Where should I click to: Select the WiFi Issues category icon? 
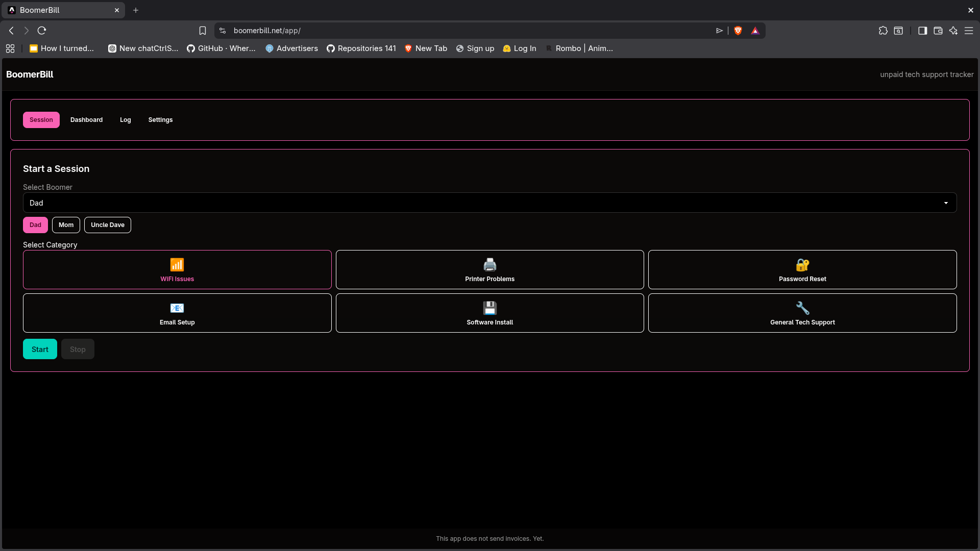point(177,265)
